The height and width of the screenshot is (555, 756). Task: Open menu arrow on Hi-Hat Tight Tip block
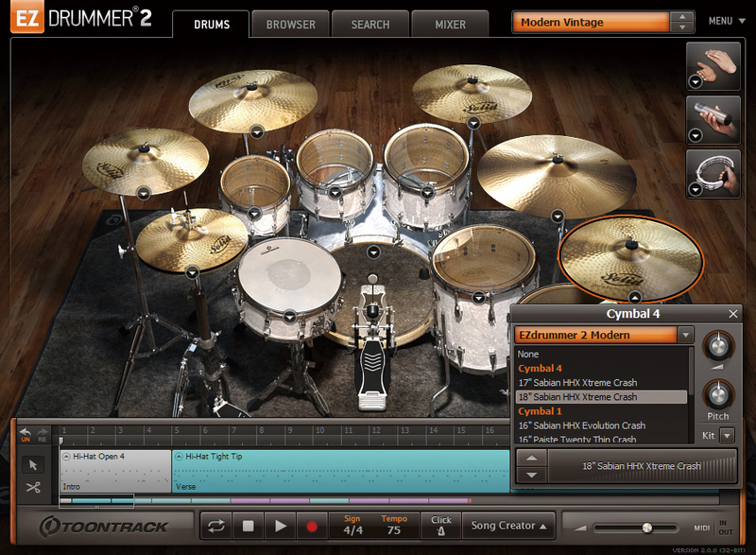point(179,456)
